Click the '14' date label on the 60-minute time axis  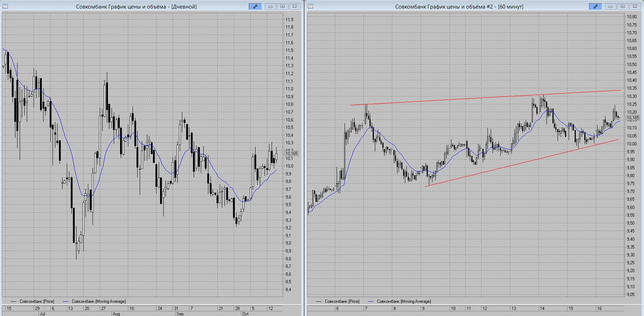point(542,309)
